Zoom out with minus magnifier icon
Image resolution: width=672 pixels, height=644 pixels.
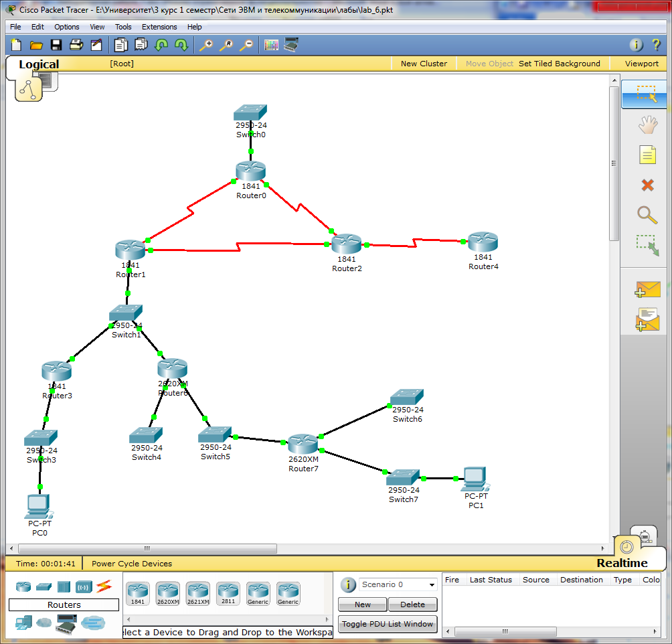(x=246, y=45)
